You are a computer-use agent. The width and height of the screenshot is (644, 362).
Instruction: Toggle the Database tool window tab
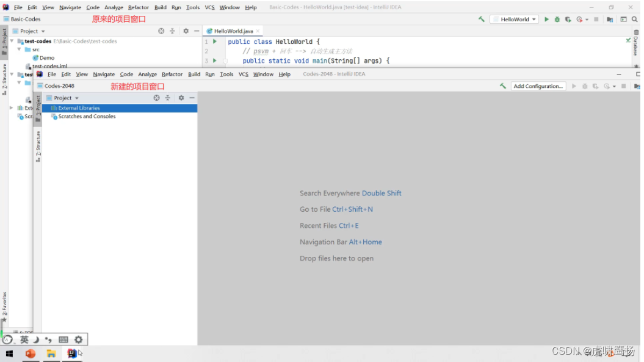[636, 42]
